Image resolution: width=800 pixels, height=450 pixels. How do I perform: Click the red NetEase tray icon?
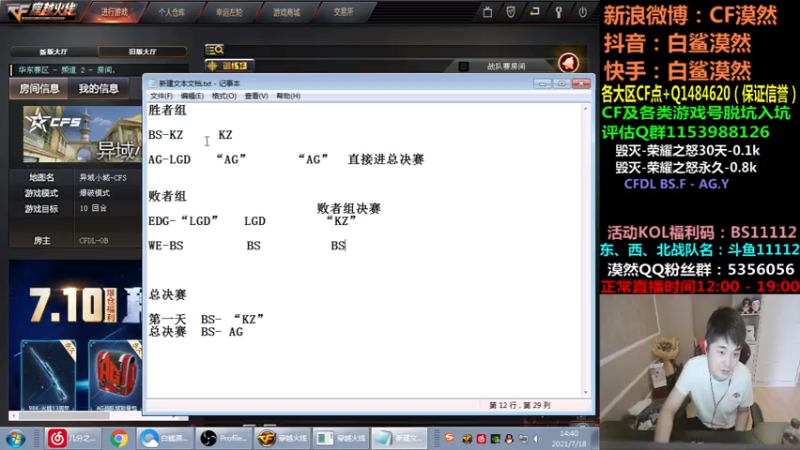[x=481, y=439]
